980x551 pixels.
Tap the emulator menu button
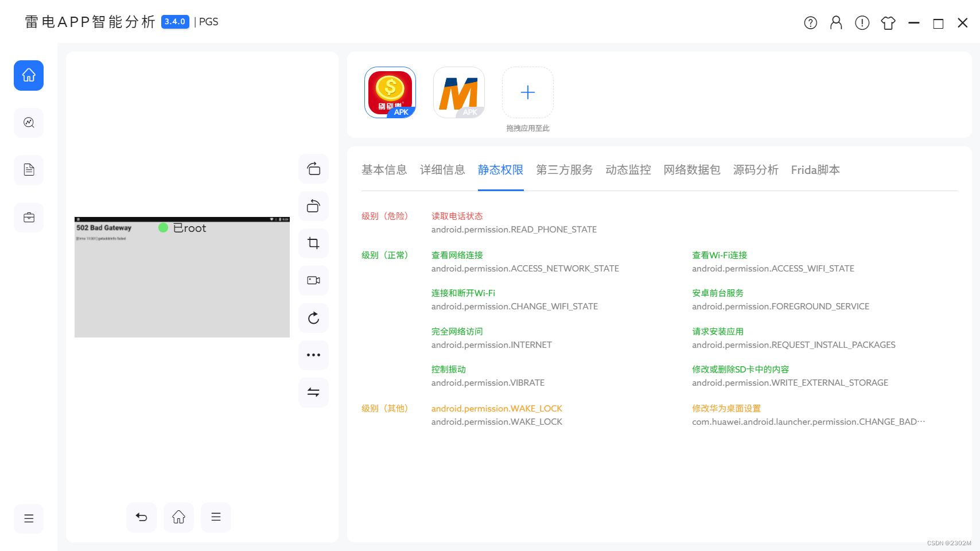(x=216, y=517)
